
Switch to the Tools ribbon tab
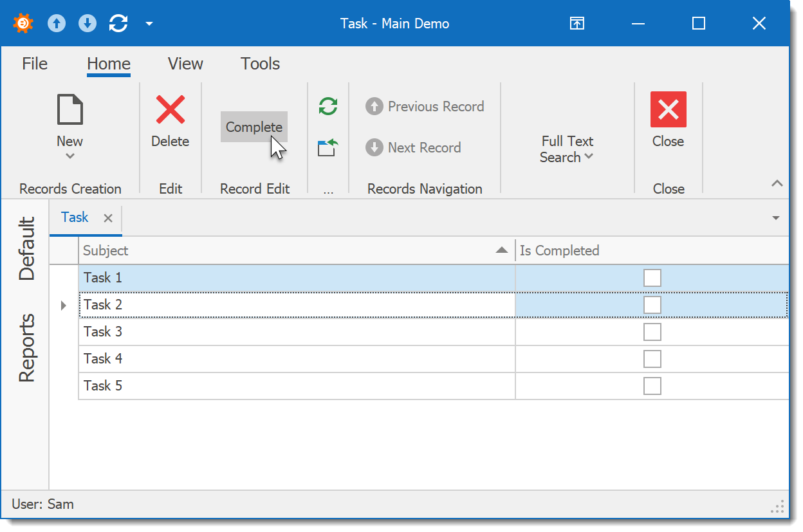click(260, 64)
